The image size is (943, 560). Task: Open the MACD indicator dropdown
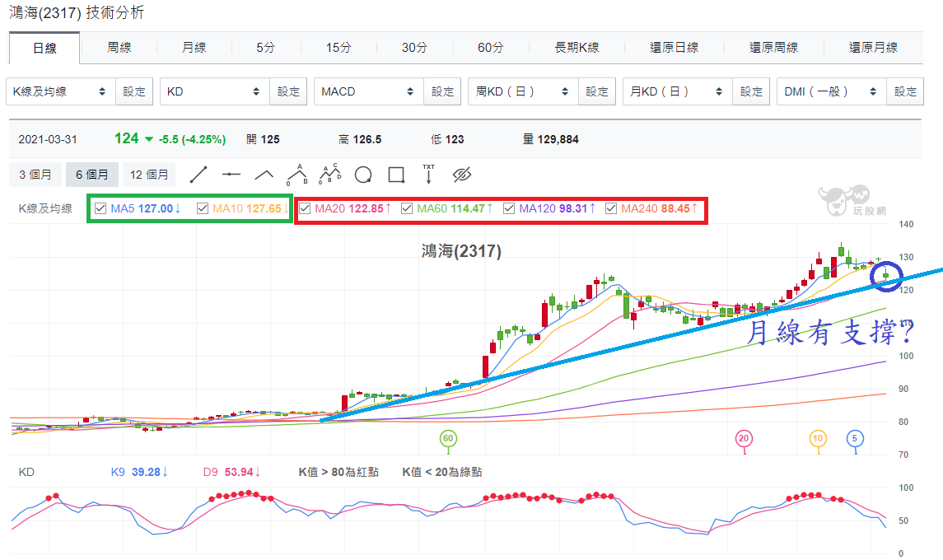click(x=369, y=91)
